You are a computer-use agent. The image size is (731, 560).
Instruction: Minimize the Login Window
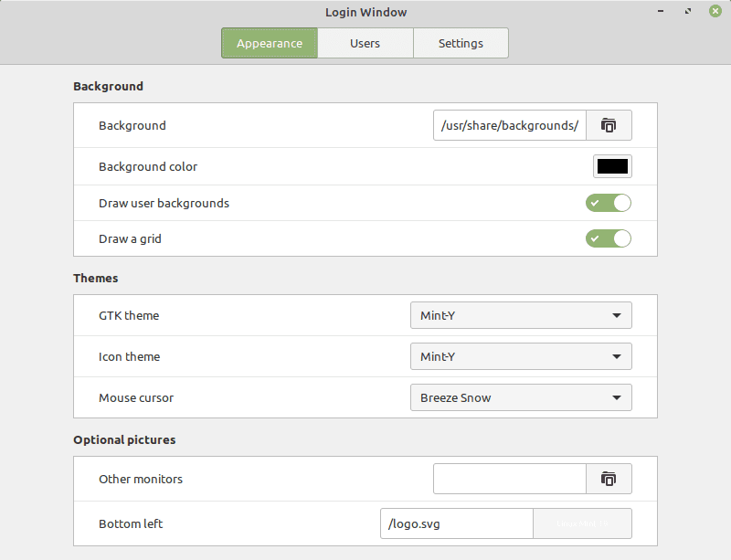(x=660, y=11)
